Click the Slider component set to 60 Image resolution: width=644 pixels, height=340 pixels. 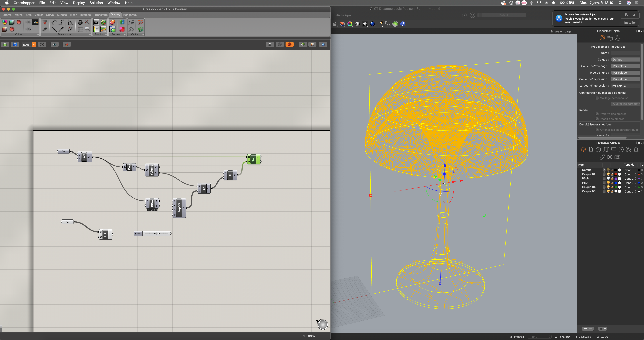[x=152, y=233]
